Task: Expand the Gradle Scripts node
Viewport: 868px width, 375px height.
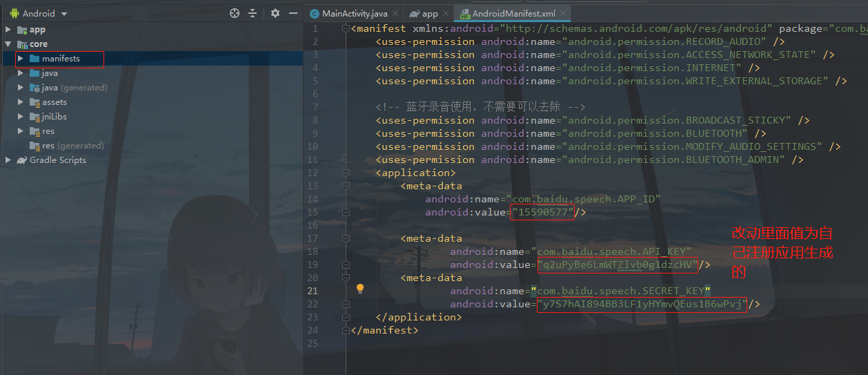Action: click(x=8, y=160)
